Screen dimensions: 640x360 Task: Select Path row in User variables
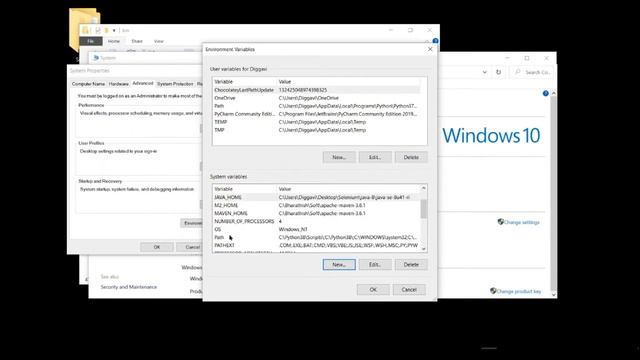coord(317,106)
